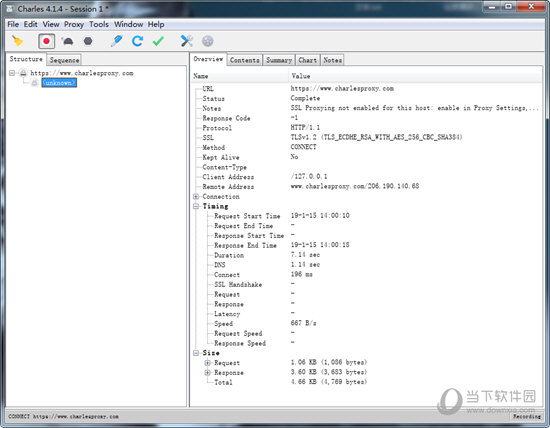Select the SSL Handshake row

coord(367,284)
